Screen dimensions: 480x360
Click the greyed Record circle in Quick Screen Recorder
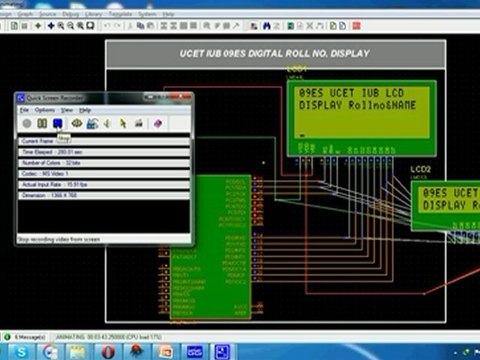(27, 124)
